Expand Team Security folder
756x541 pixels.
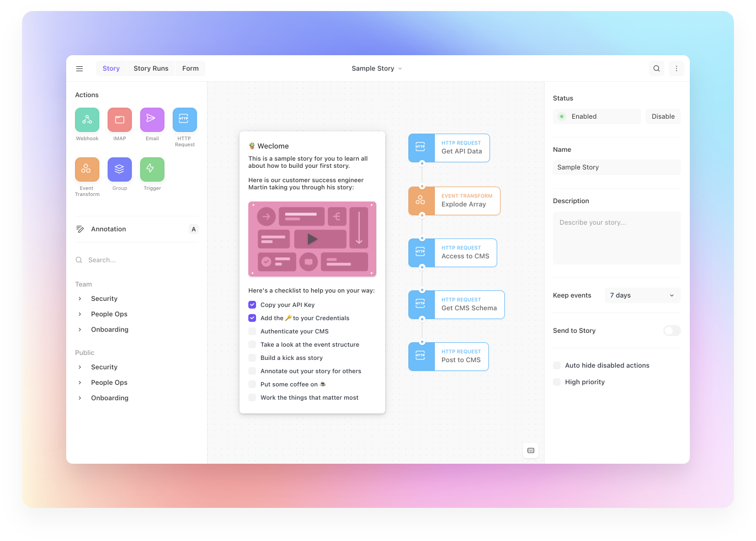point(80,299)
